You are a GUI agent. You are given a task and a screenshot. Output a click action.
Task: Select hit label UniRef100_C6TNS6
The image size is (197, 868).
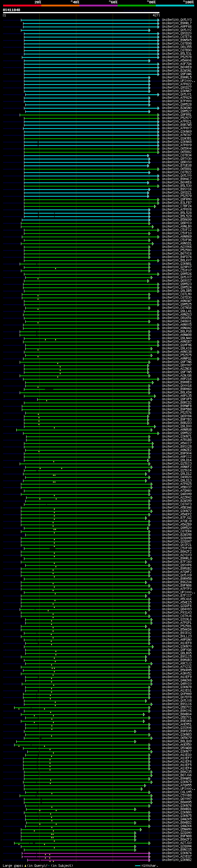pyautogui.click(x=177, y=308)
